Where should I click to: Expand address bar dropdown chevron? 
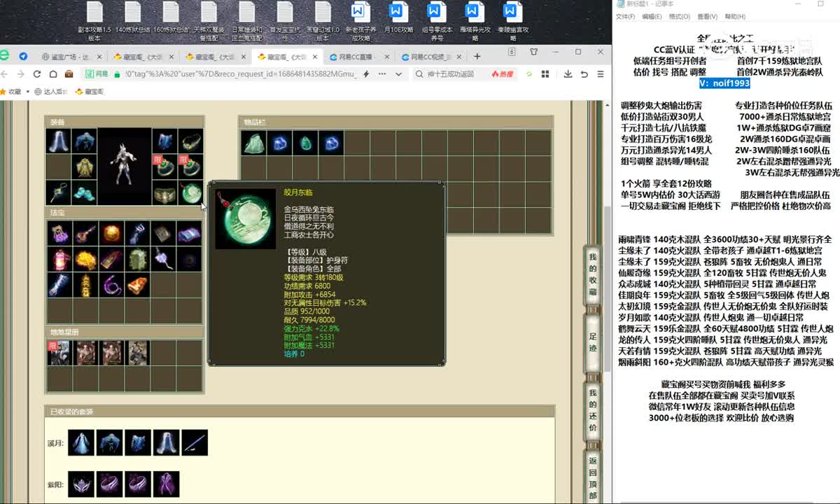(x=398, y=73)
